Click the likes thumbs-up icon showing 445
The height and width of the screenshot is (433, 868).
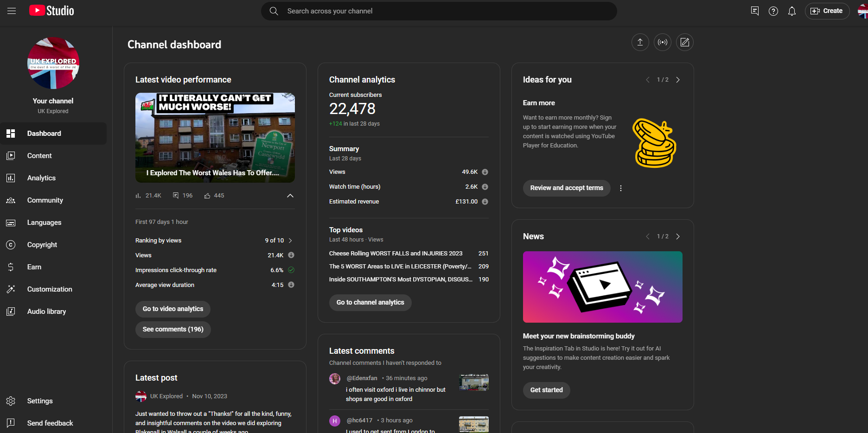pyautogui.click(x=207, y=196)
